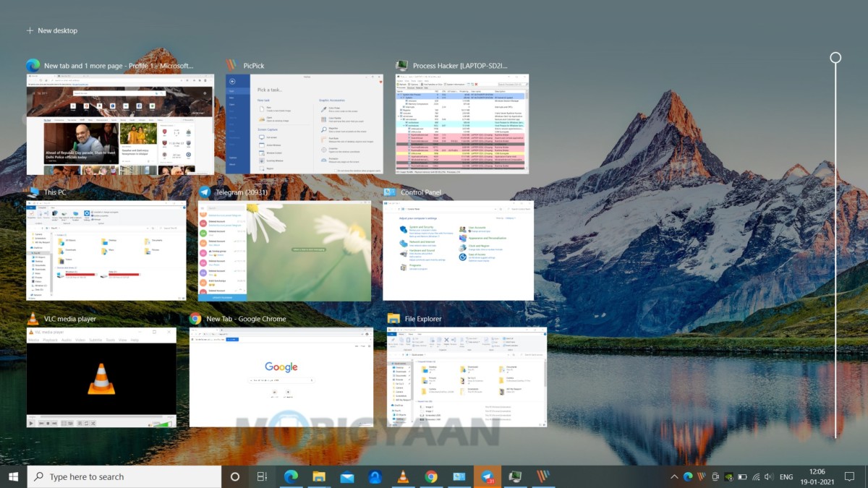
Task: Select the Task View icon on the taskbar
Action: coord(260,476)
